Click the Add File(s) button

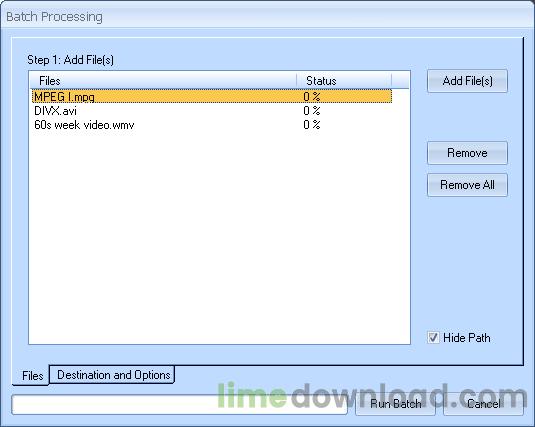[467, 81]
